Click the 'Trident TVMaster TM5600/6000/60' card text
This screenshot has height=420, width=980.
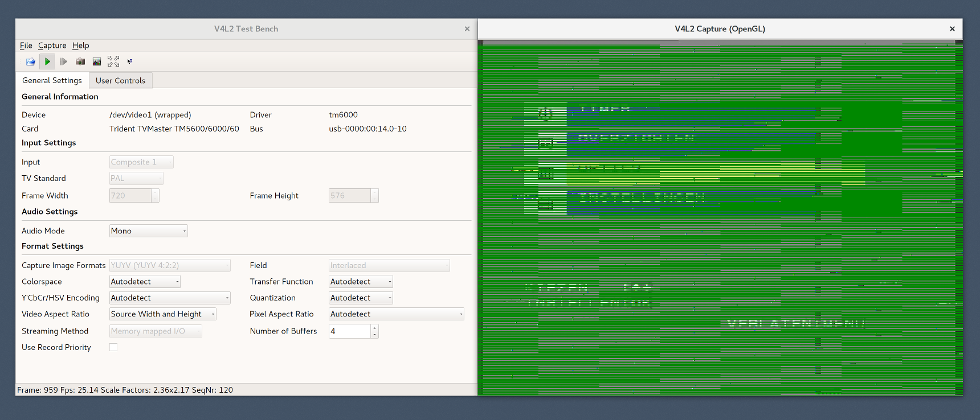click(174, 129)
